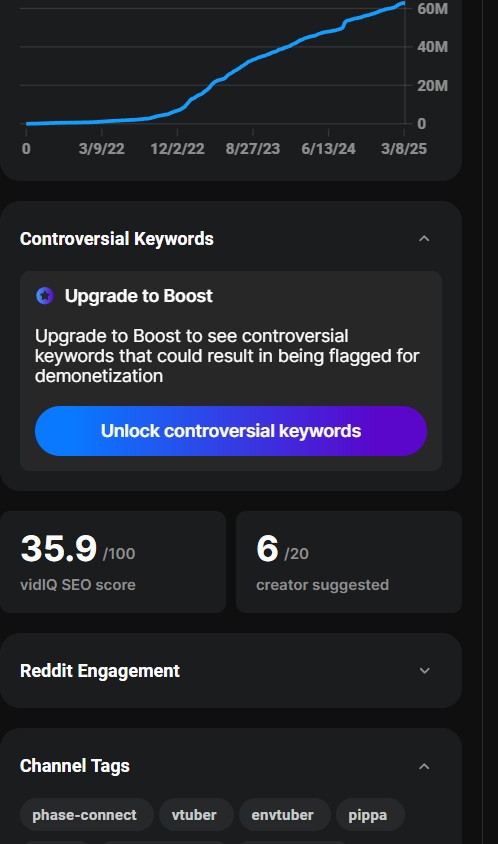The image size is (498, 844).
Task: Click the Channel Tags heading text
Action: click(75, 766)
